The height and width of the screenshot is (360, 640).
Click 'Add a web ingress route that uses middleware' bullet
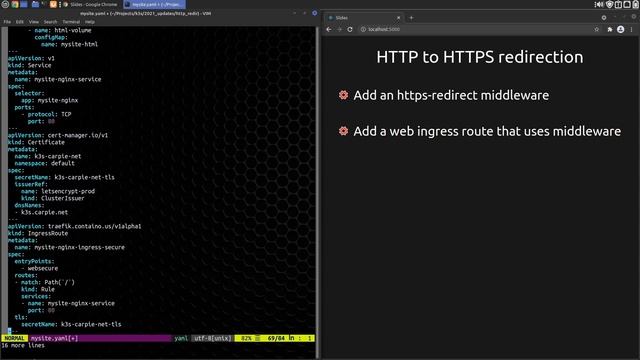487,131
